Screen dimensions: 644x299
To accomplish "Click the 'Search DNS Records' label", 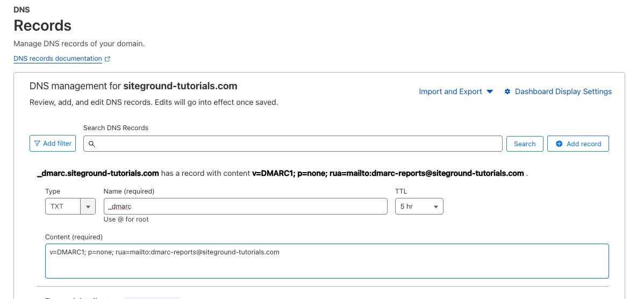I will 116,128.
